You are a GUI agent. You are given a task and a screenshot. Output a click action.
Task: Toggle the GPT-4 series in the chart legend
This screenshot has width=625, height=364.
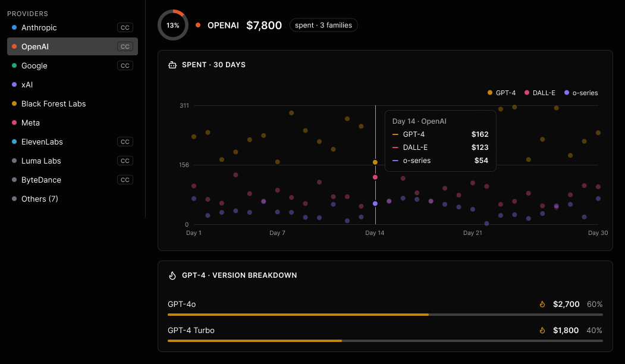tap(501, 93)
